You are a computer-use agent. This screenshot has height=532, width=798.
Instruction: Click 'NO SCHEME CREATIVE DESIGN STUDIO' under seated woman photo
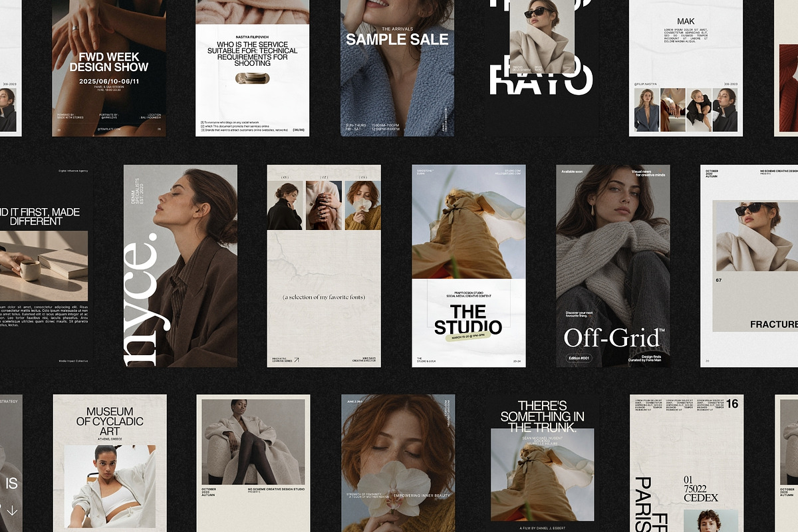(x=277, y=489)
